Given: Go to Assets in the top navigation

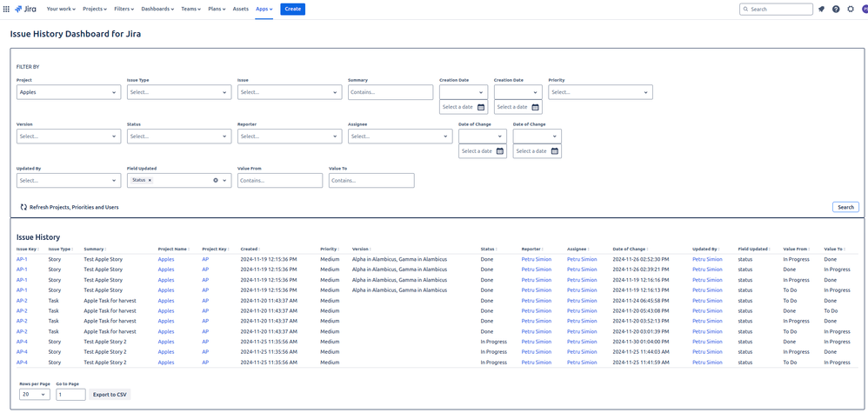Looking at the screenshot, I should pos(241,9).
